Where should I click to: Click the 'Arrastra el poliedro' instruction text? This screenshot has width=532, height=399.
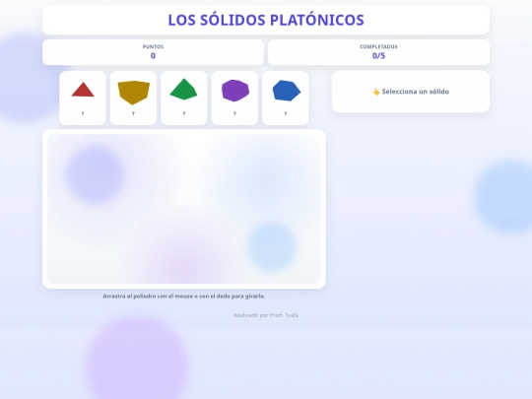184,297
